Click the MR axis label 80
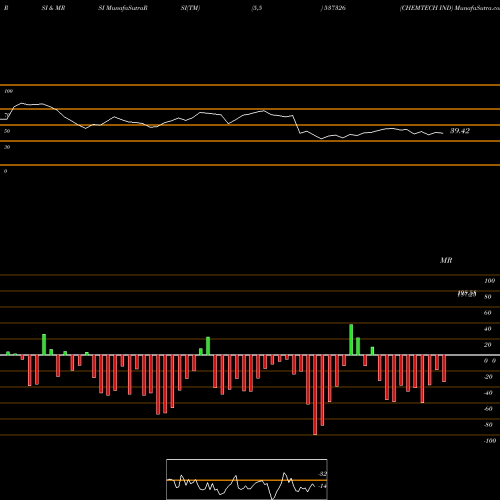This screenshot has width=500, height=500. click(x=488, y=297)
